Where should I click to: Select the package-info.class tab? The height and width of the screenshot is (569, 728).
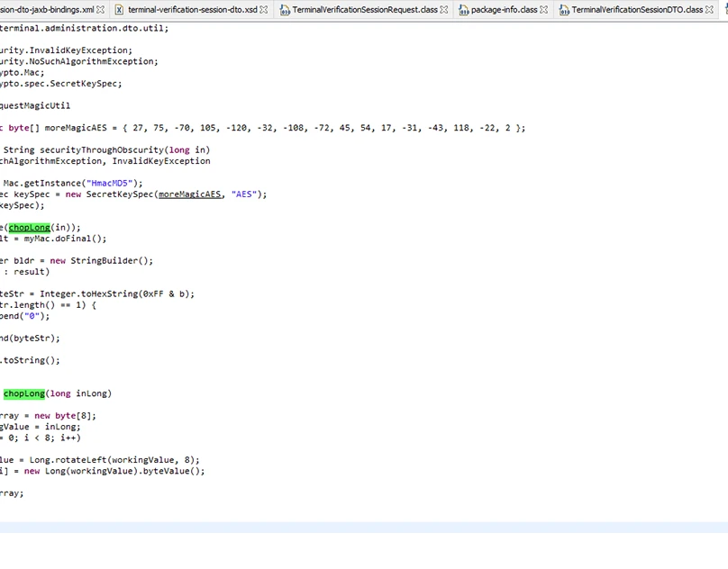tap(504, 10)
